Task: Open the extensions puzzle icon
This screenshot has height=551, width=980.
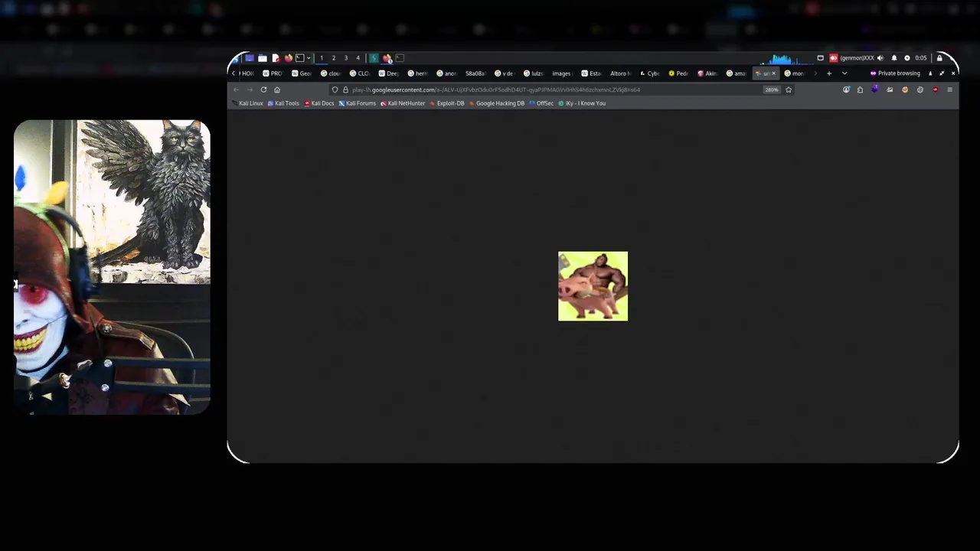Action: 860,90
